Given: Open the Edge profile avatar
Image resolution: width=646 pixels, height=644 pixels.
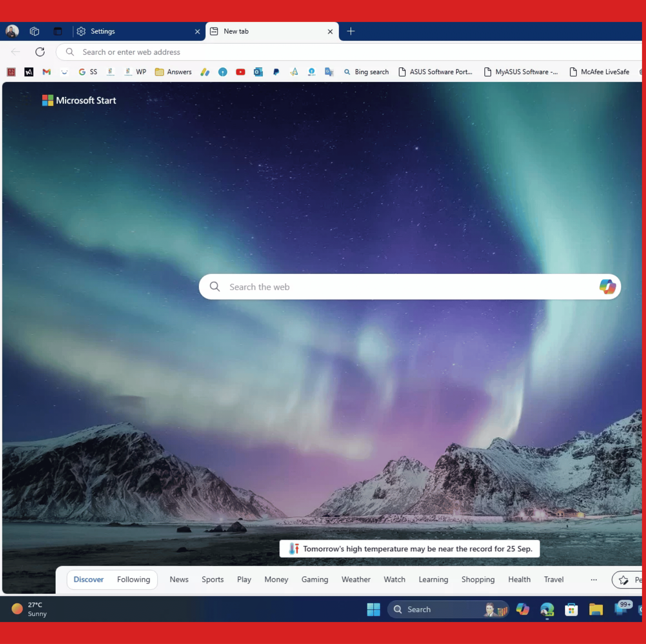Looking at the screenshot, I should pos(12,31).
